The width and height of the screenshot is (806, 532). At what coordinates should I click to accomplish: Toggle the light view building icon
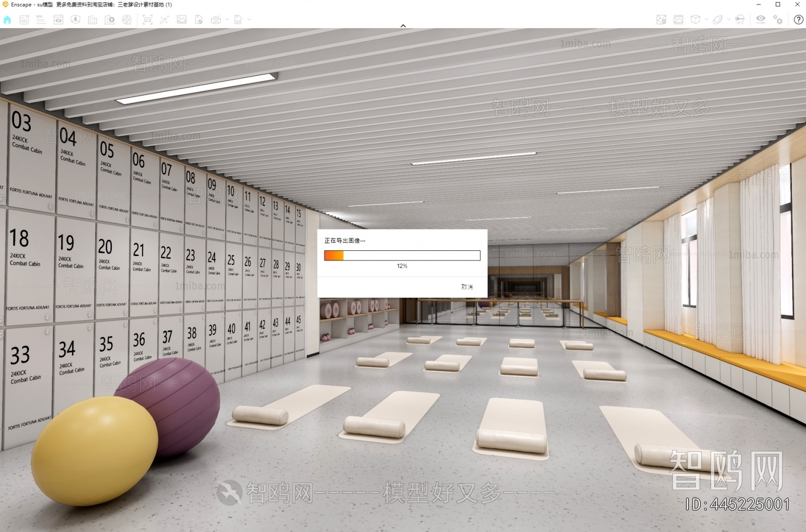coord(92,20)
